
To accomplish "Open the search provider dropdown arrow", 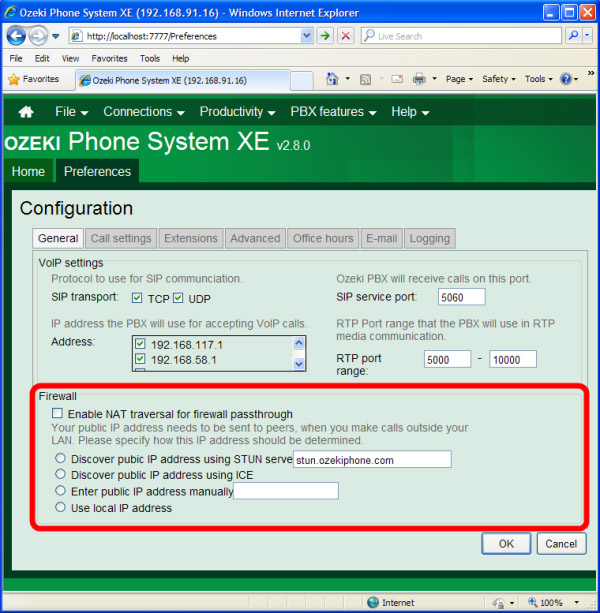I will pos(587,36).
